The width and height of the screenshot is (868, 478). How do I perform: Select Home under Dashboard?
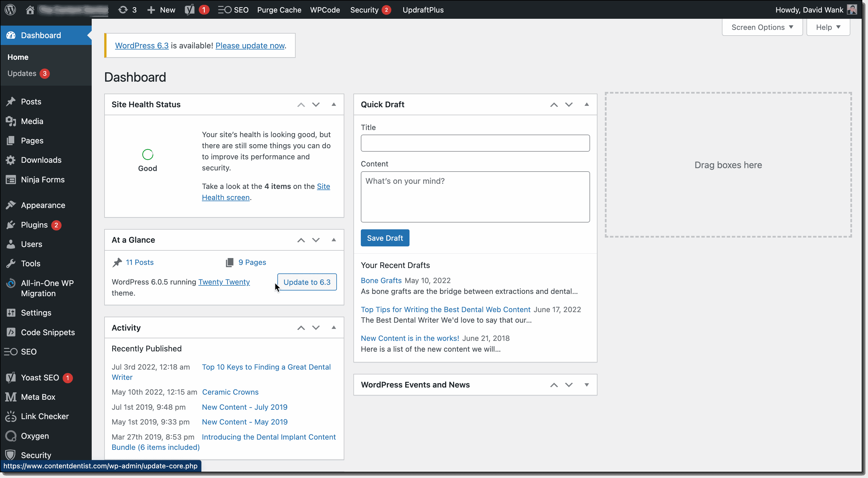click(18, 57)
